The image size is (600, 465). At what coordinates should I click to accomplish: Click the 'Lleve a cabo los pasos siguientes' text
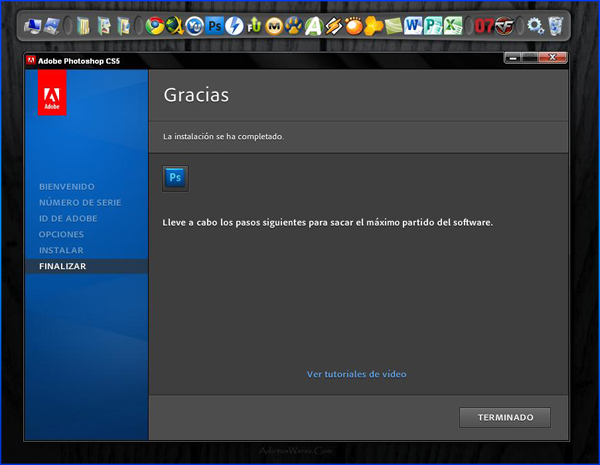328,223
